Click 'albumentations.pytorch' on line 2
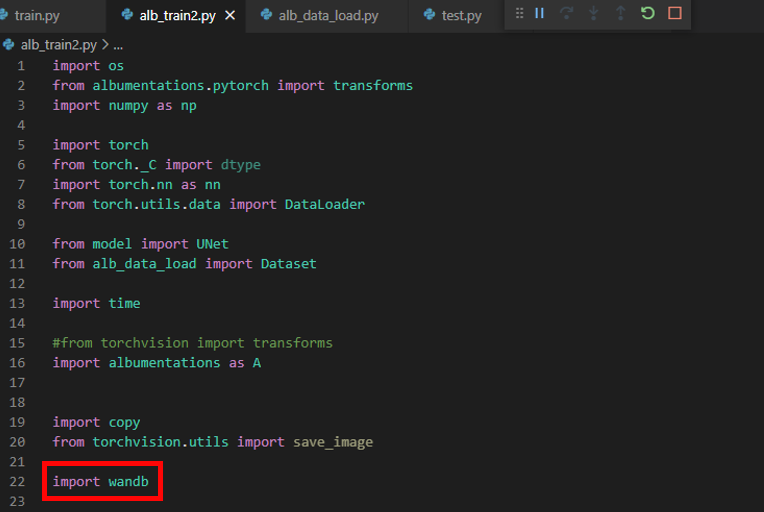 180,86
